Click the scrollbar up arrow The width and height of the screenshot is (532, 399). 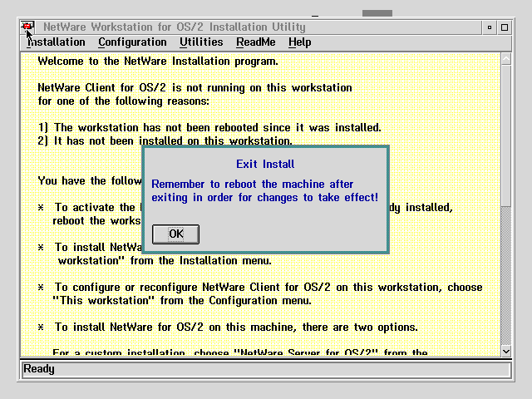(x=506, y=59)
